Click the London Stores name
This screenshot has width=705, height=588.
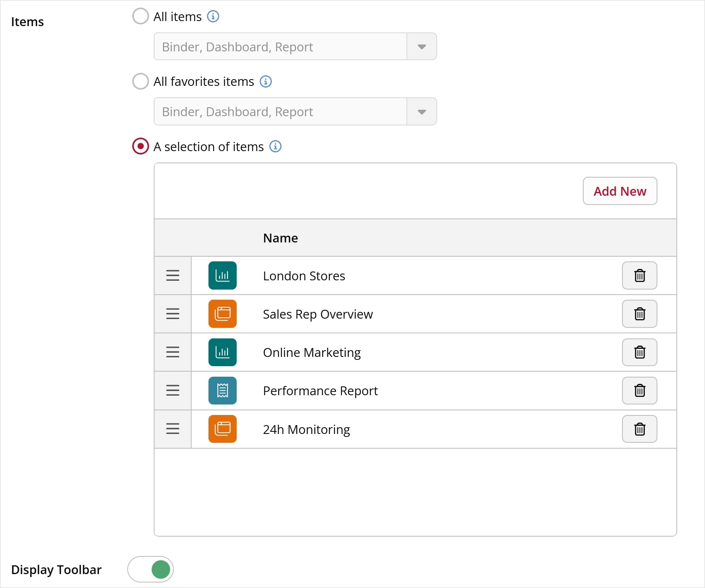tap(304, 276)
